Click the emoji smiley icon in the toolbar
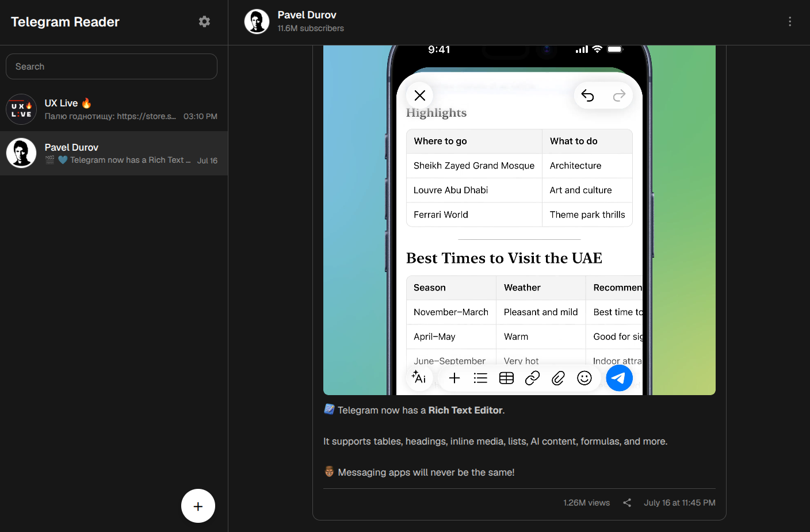Image resolution: width=810 pixels, height=532 pixels. click(584, 378)
